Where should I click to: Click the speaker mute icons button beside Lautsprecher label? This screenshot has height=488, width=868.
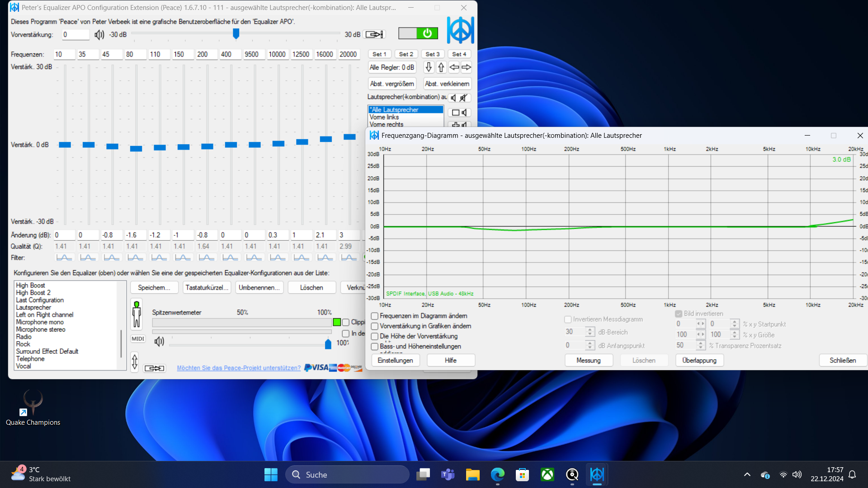[458, 98]
